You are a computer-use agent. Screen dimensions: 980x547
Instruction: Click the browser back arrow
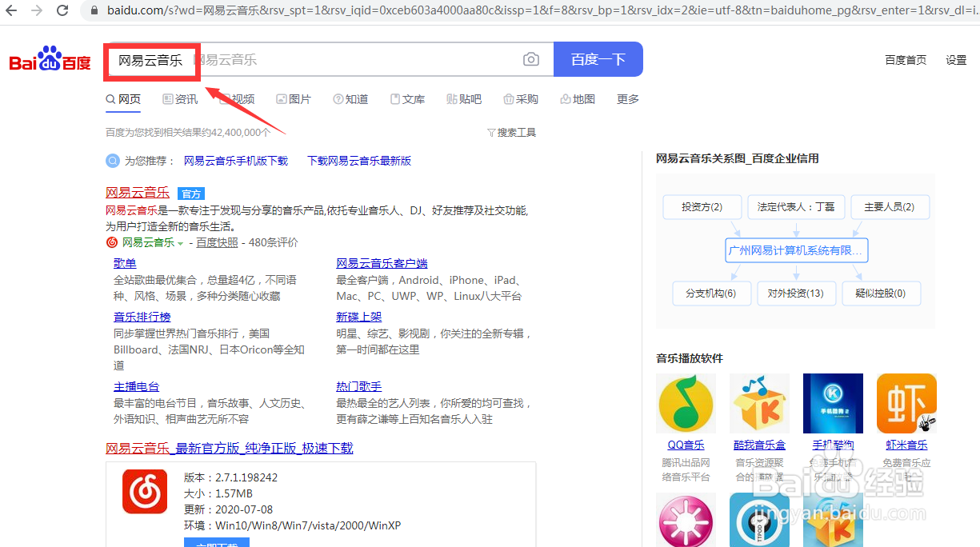click(x=11, y=11)
